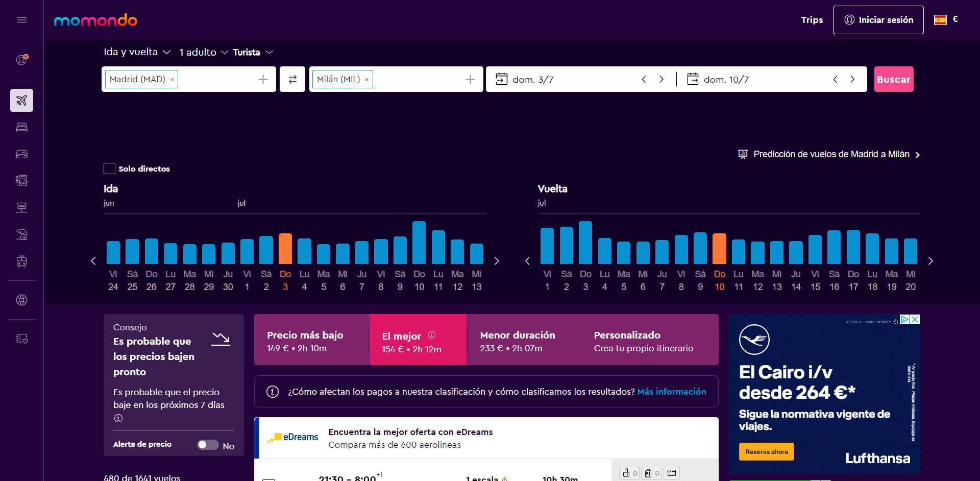Expand the 1 adulto travelers dropdown

coord(203,52)
